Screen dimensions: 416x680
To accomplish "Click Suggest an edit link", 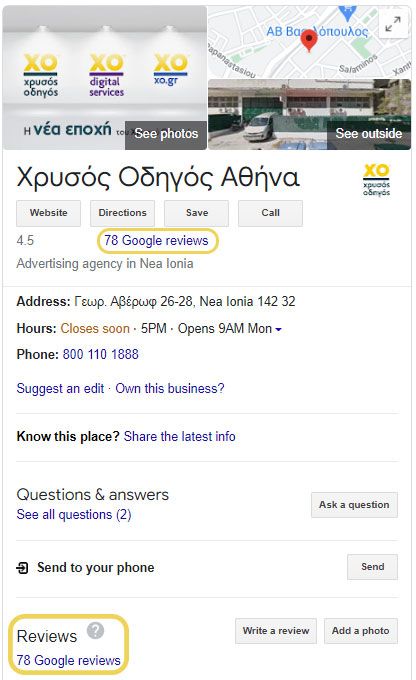I will 60,388.
